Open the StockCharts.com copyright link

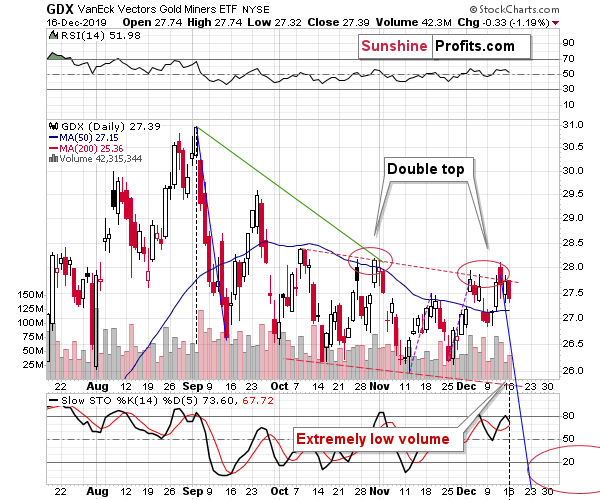[x=514, y=9]
